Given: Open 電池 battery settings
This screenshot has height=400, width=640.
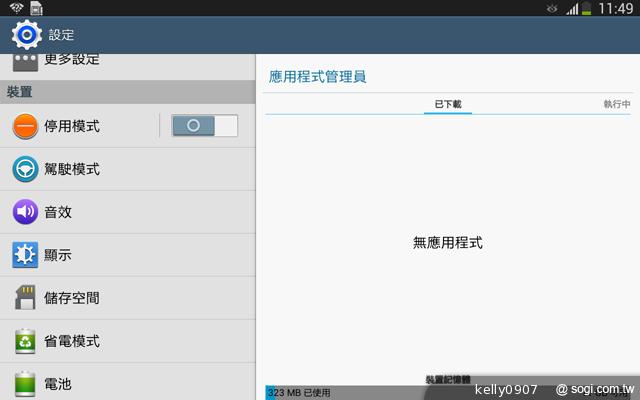Looking at the screenshot, I should click(x=128, y=382).
